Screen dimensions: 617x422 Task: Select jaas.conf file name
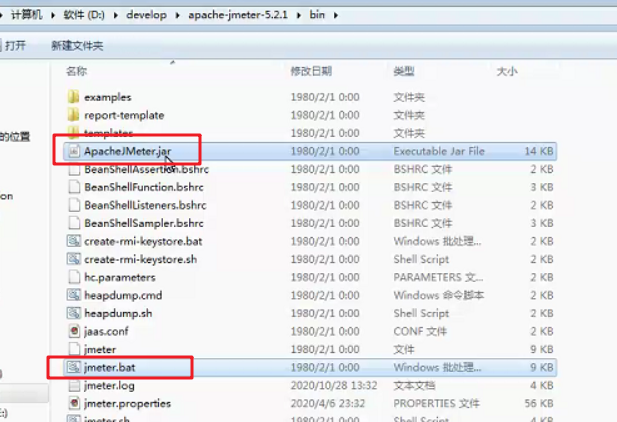tap(106, 331)
